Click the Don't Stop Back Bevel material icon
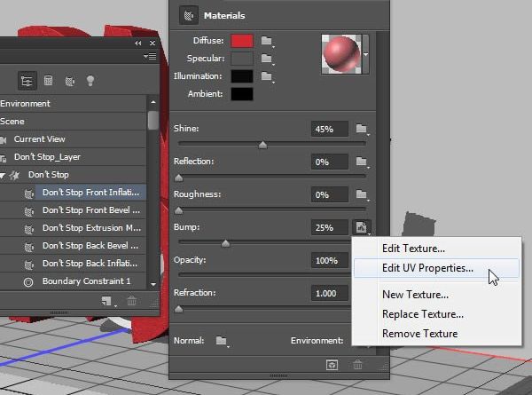Image resolution: width=532 pixels, height=395 pixels. (x=29, y=247)
